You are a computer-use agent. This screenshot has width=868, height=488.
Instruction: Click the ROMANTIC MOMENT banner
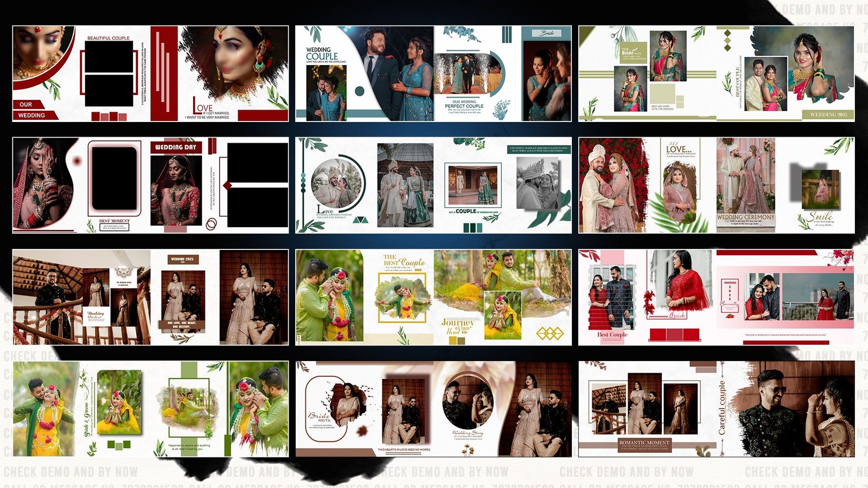coord(646,442)
